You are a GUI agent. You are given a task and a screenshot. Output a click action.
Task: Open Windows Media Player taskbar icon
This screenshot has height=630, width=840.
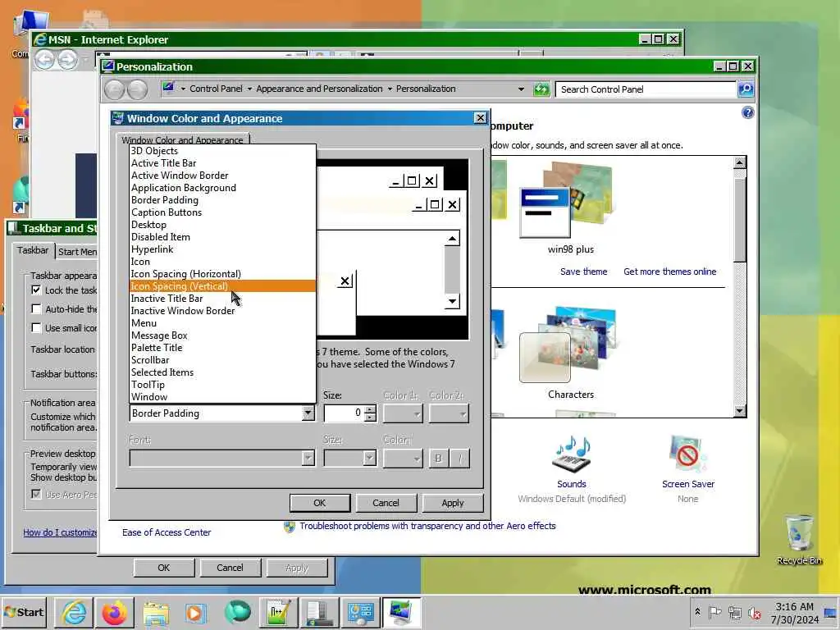coord(195,612)
